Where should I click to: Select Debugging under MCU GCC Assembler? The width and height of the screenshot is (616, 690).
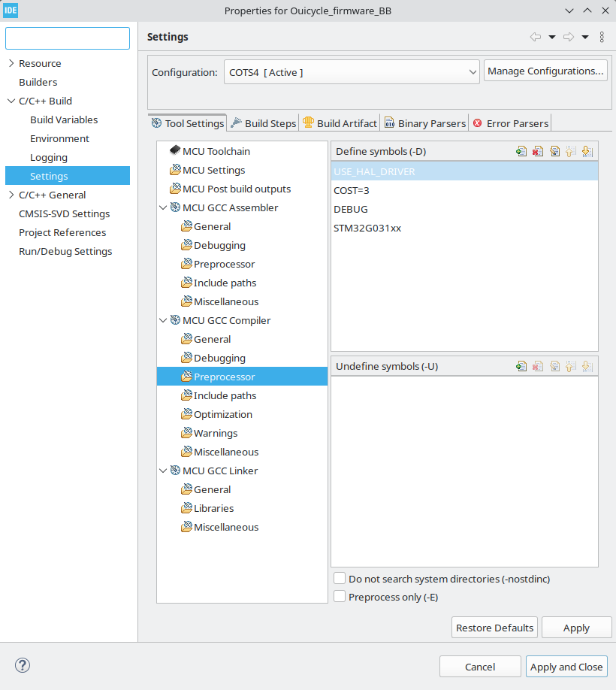pos(219,246)
